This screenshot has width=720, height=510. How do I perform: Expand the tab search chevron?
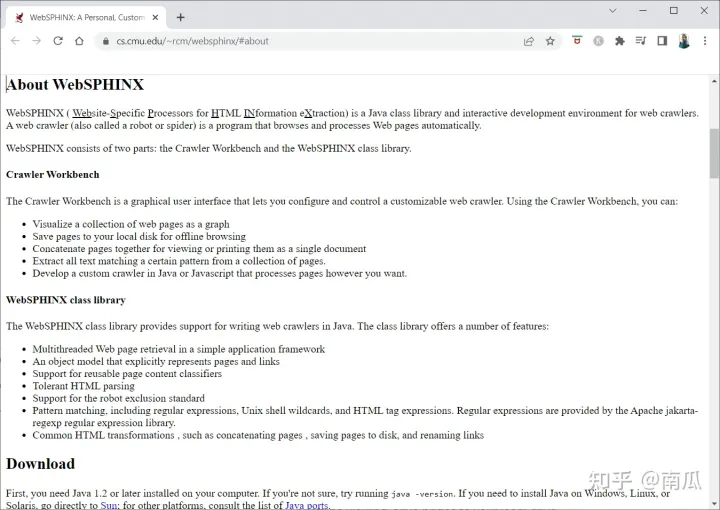coord(613,11)
